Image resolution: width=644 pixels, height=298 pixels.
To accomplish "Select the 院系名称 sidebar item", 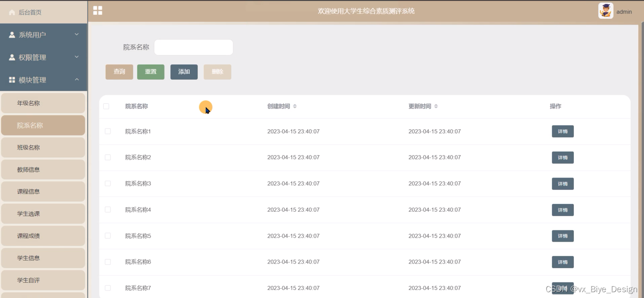I will [x=43, y=125].
